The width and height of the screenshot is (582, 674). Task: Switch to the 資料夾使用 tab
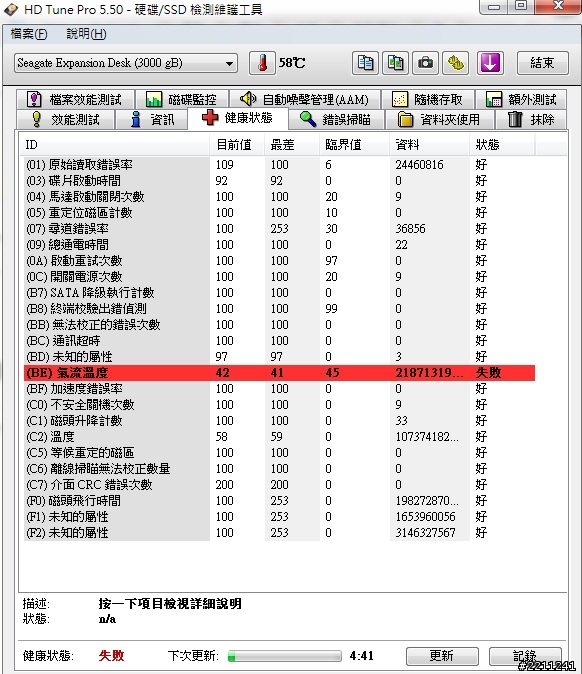(x=440, y=119)
